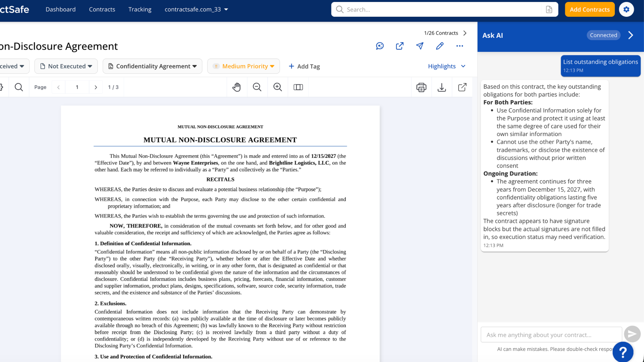Open the three-dots more options menu
644x362 pixels.
pos(460,46)
